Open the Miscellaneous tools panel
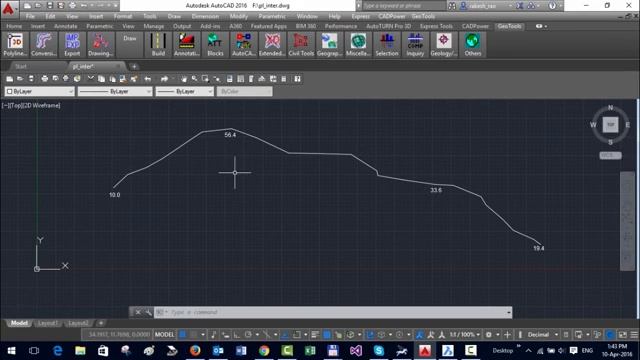 coord(358,45)
